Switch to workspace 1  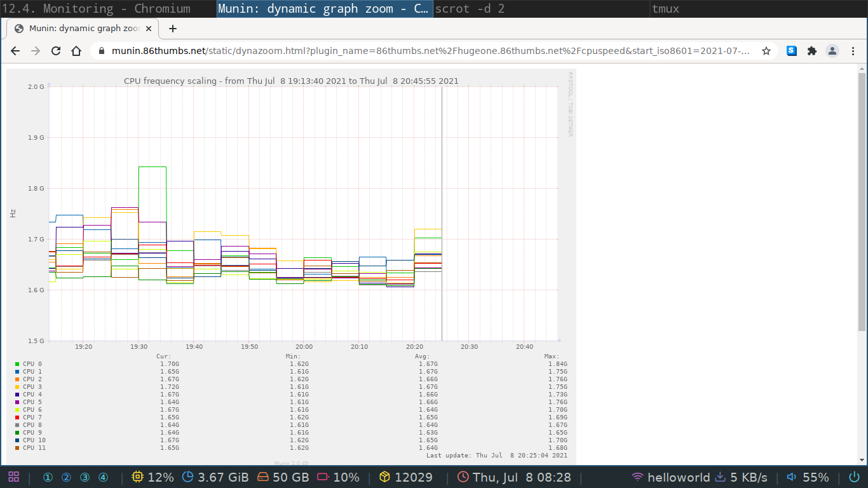pyautogui.click(x=48, y=477)
